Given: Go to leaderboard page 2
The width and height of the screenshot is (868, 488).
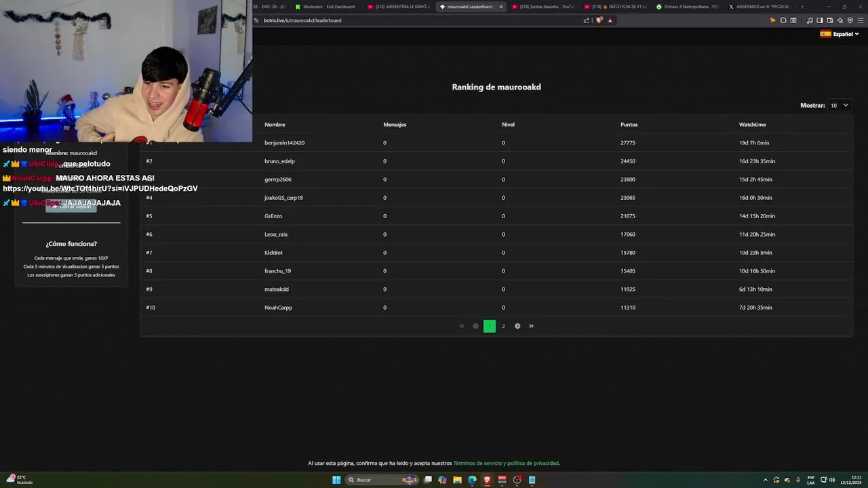Looking at the screenshot, I should [503, 326].
